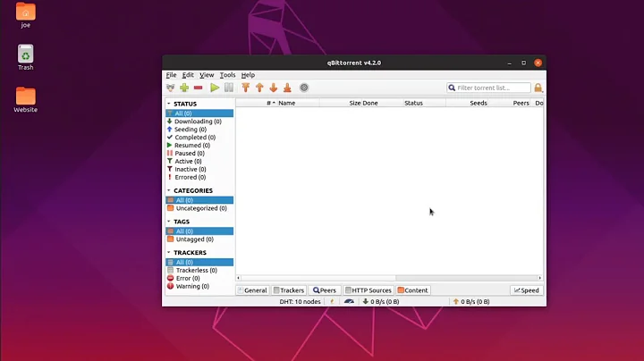Select All (0) under TAGS

point(199,231)
